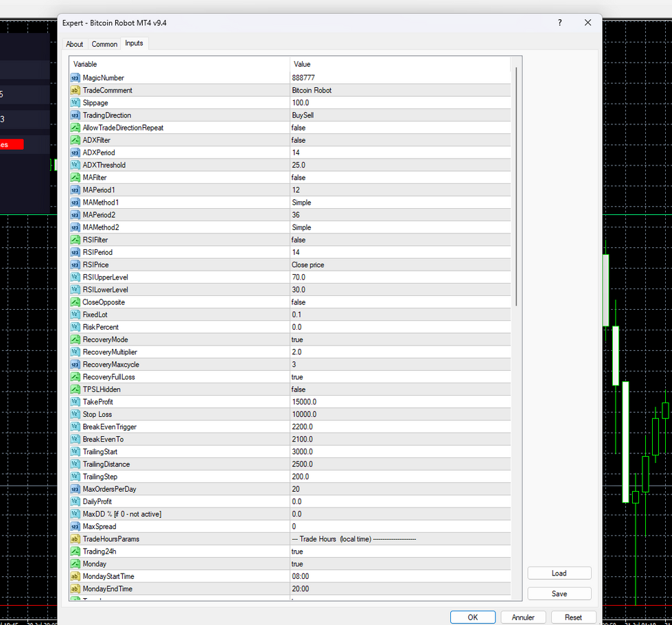Click the integer icon beside MagicNumber
672x625 pixels.
coord(75,78)
